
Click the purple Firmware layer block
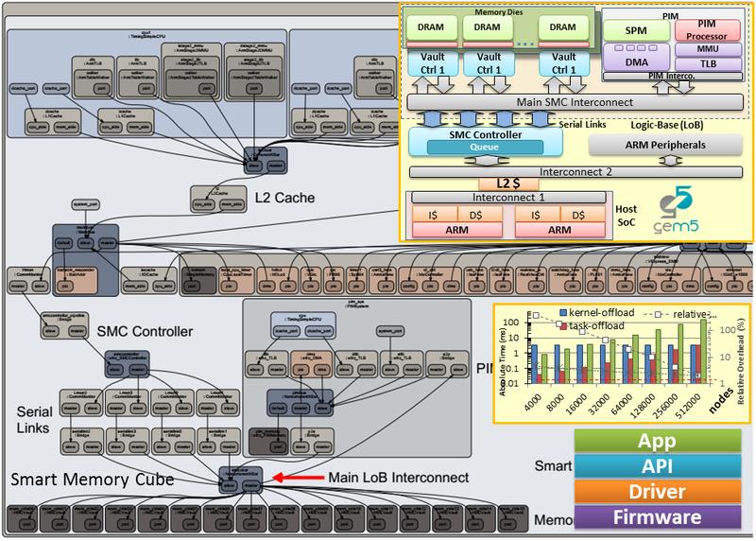pos(657,516)
